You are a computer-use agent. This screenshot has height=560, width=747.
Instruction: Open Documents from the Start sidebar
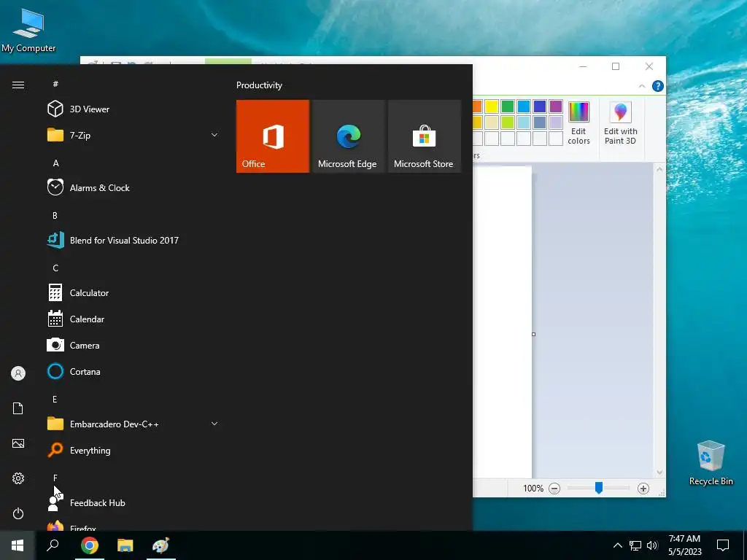(18, 408)
